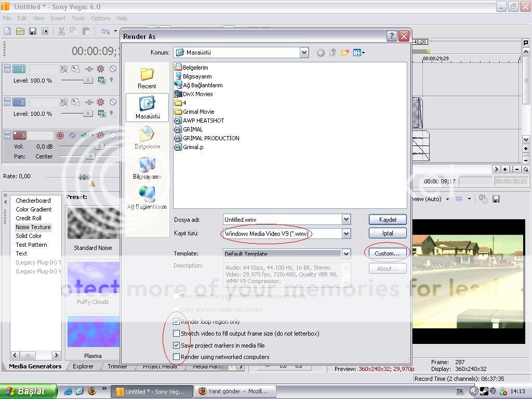
Task: Open the preview overlays grid dropdown arrow
Action: pyautogui.click(x=469, y=199)
